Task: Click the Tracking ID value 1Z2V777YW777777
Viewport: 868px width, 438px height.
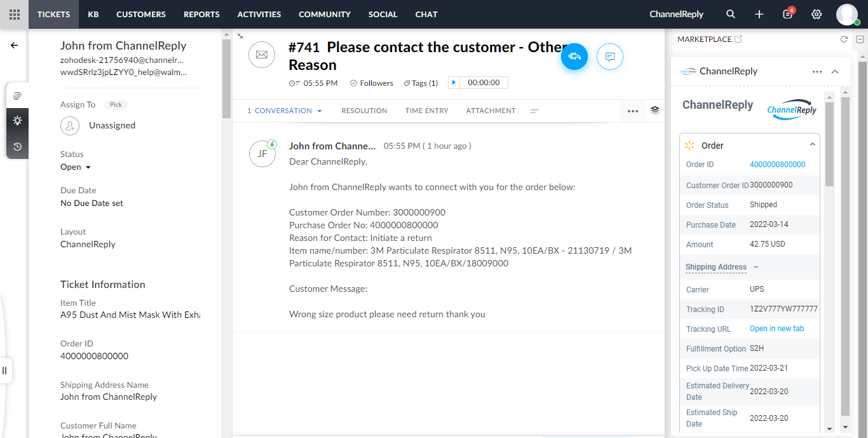Action: coord(783,309)
